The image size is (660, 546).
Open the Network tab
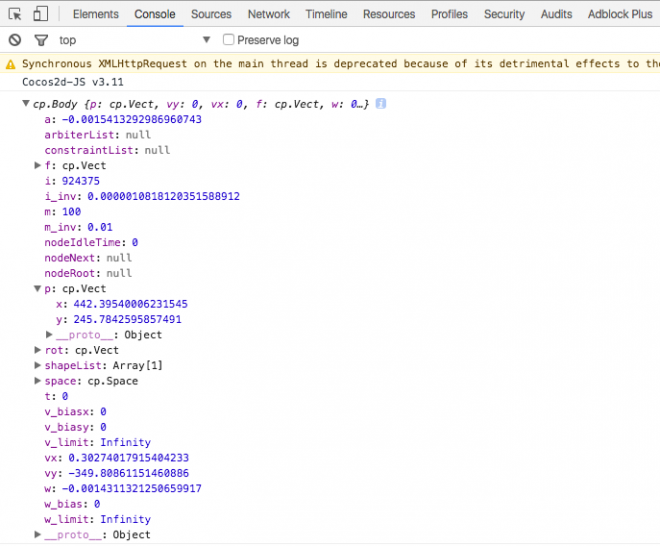[269, 14]
